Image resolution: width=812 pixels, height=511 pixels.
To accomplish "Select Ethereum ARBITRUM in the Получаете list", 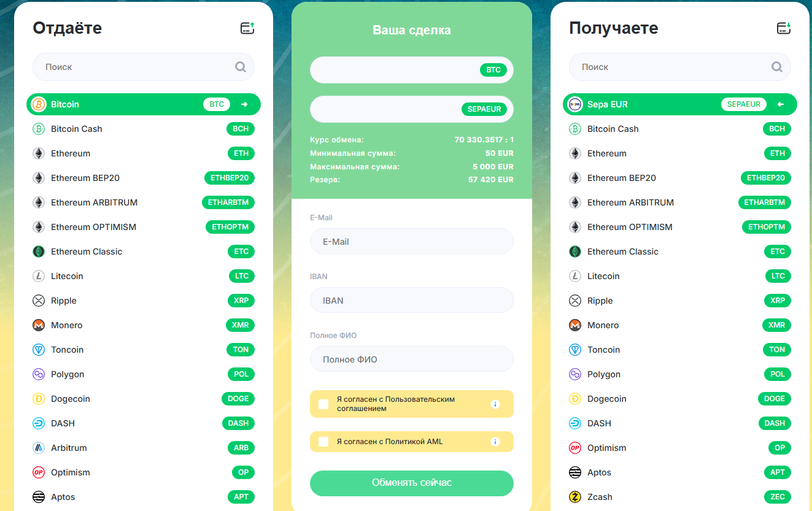I will (x=680, y=202).
